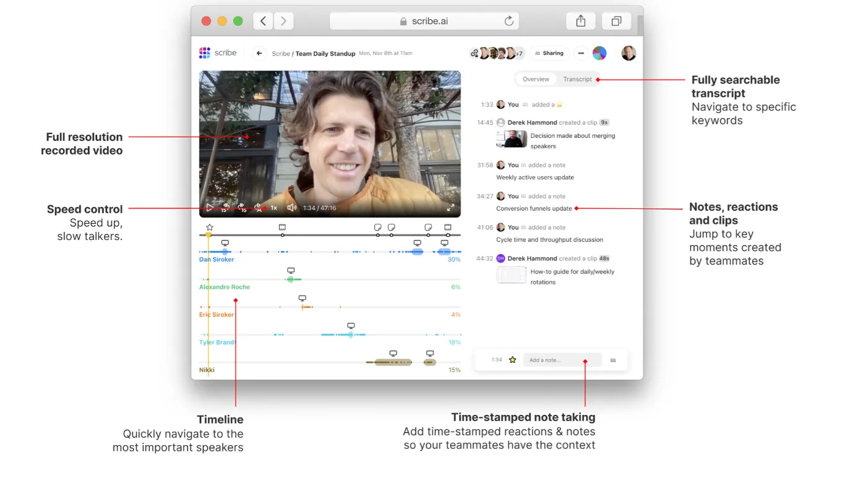The width and height of the screenshot is (868, 486).
Task: Toggle note audience icon beside Add a note
Action: click(613, 360)
